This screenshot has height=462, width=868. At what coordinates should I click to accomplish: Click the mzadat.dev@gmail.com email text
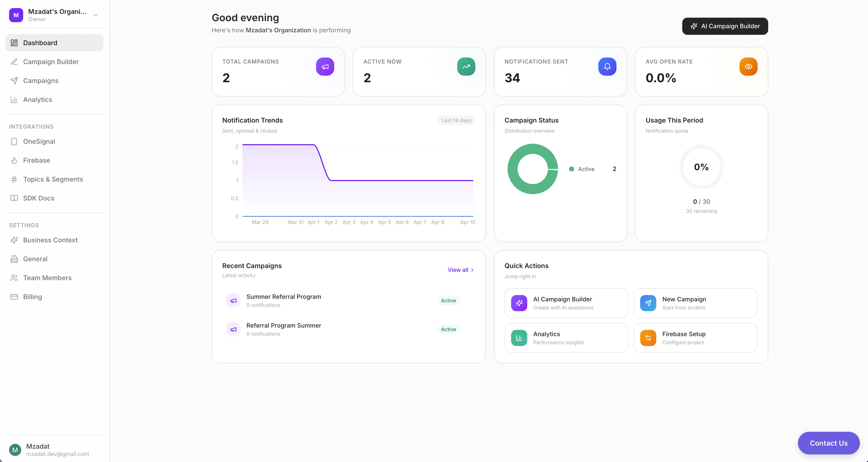coord(58,454)
